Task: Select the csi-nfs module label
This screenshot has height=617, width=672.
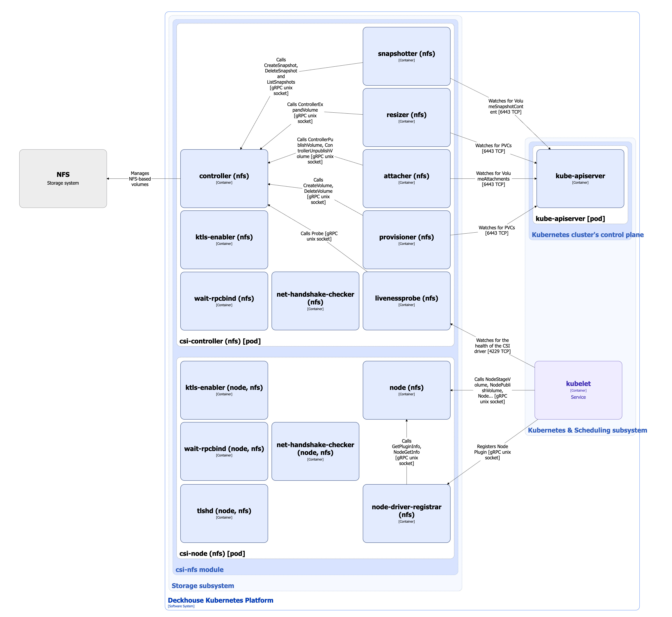Action: click(200, 570)
